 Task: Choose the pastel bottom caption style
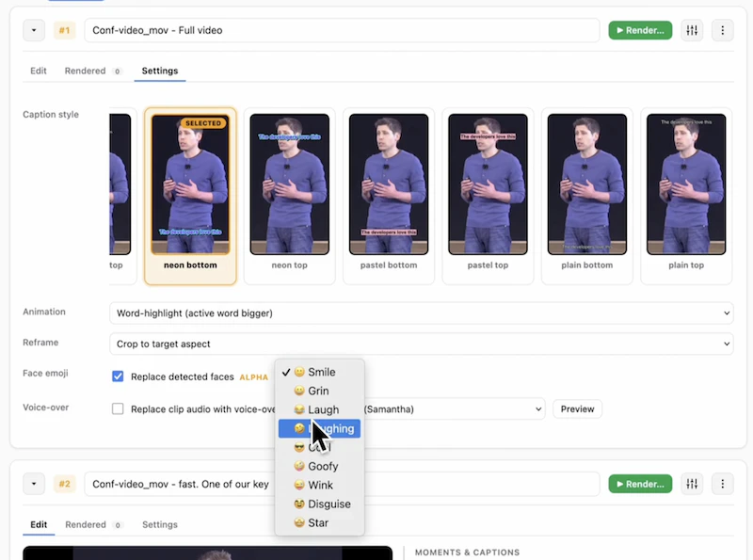(389, 196)
